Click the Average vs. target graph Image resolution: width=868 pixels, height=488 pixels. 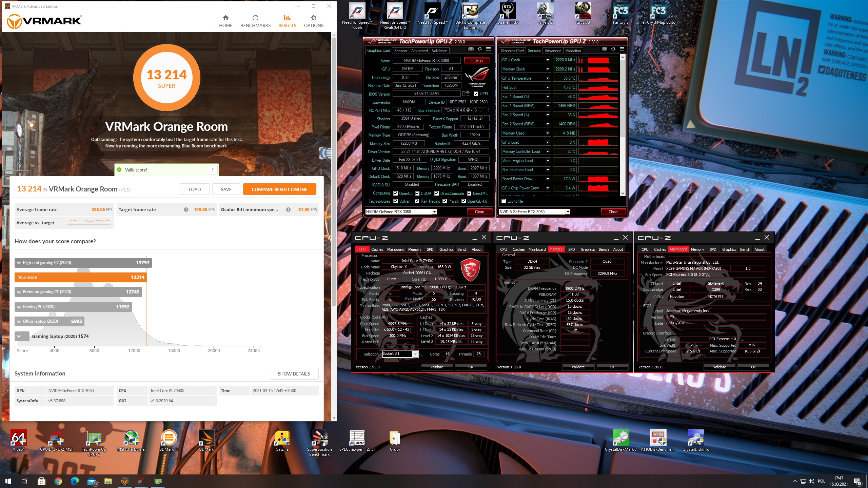click(x=90, y=223)
